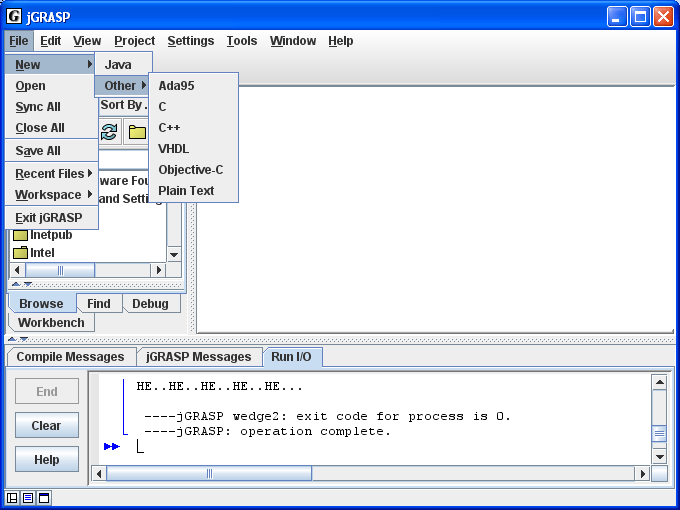680x510 pixels.
Task: Select the Run I/O tab
Action: (291, 356)
